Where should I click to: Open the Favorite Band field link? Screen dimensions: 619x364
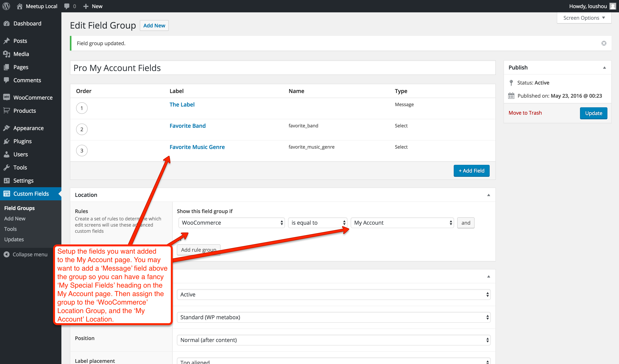[188, 126]
